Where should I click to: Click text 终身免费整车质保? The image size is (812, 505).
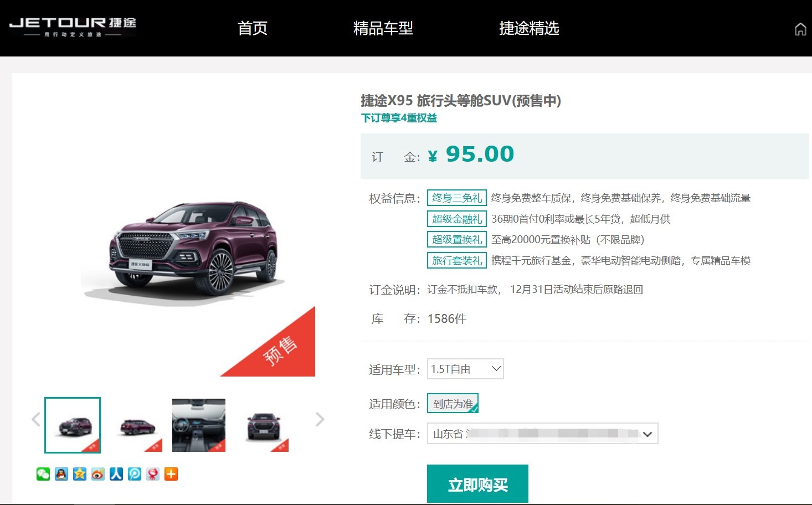531,198
